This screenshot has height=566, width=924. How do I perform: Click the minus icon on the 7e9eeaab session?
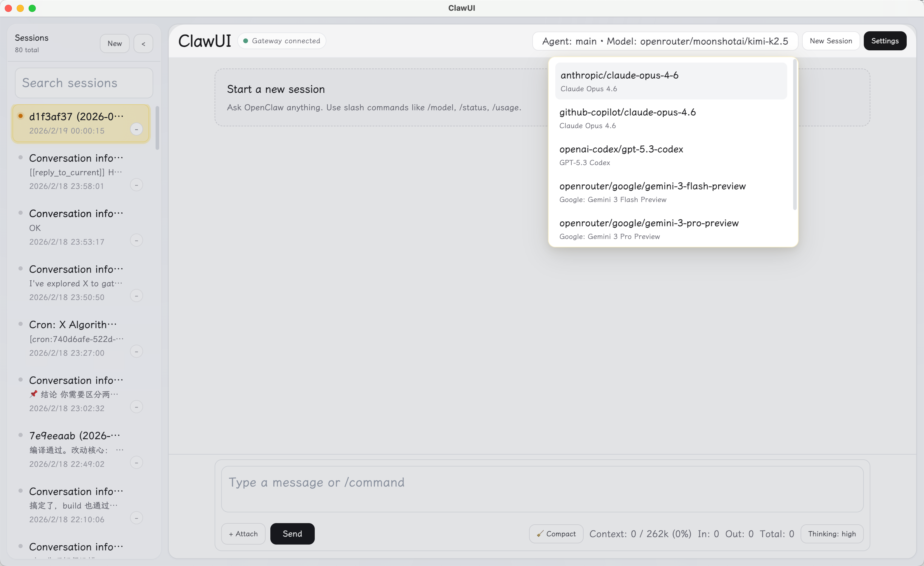point(137,463)
